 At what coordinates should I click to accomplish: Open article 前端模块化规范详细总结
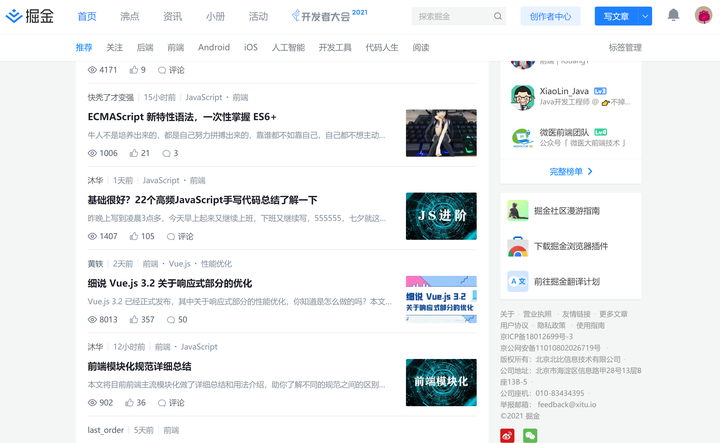pos(140,366)
